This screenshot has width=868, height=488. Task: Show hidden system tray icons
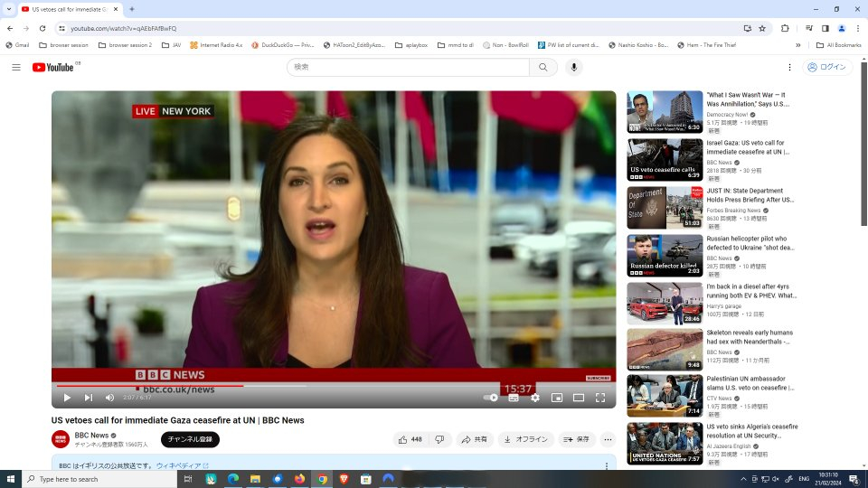pos(743,479)
